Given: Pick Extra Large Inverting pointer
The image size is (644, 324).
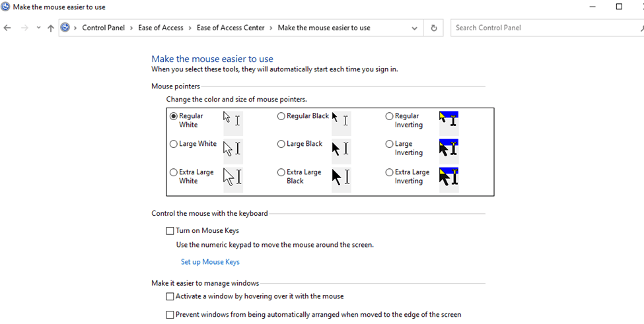Looking at the screenshot, I should [389, 172].
